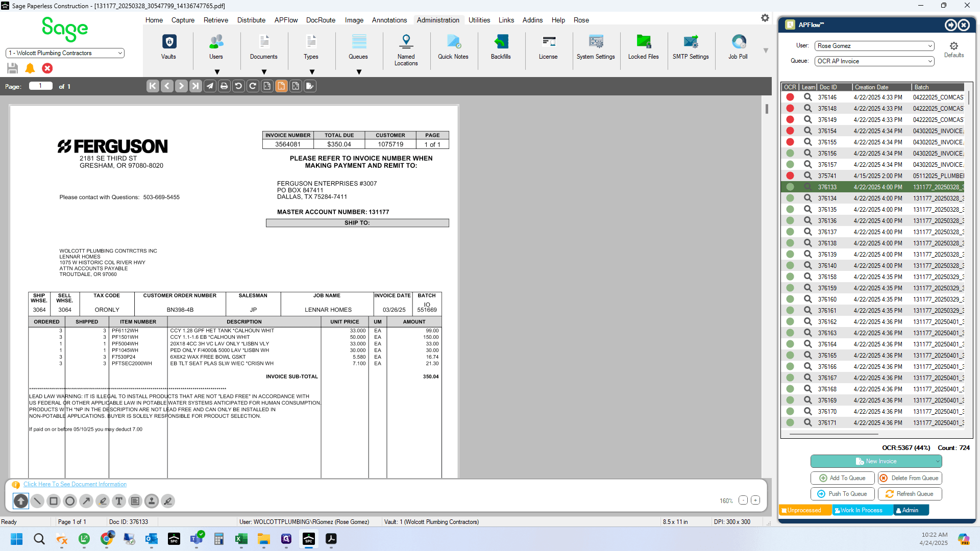Open the New Invoice dropdown arrow
The height and width of the screenshot is (551, 980).
937,461
